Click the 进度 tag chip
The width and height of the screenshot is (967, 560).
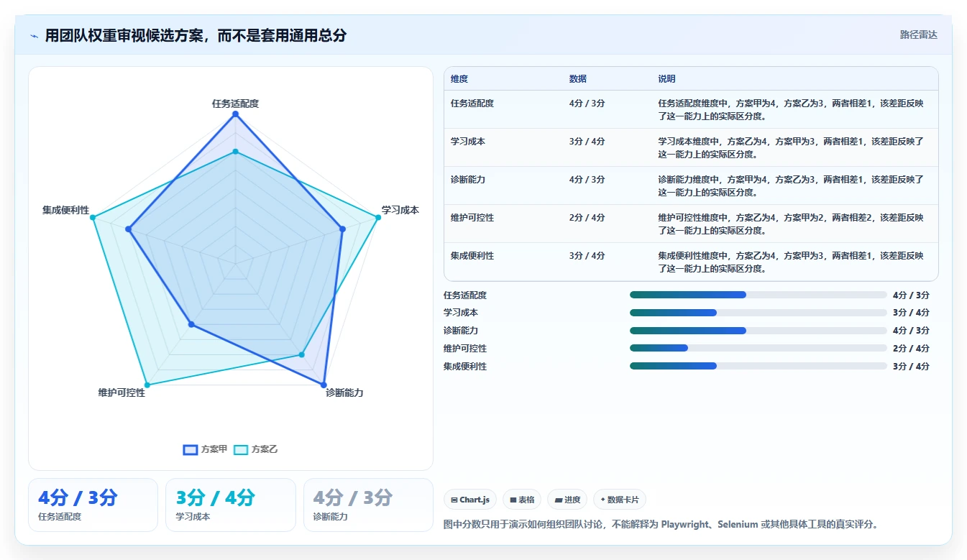[567, 500]
